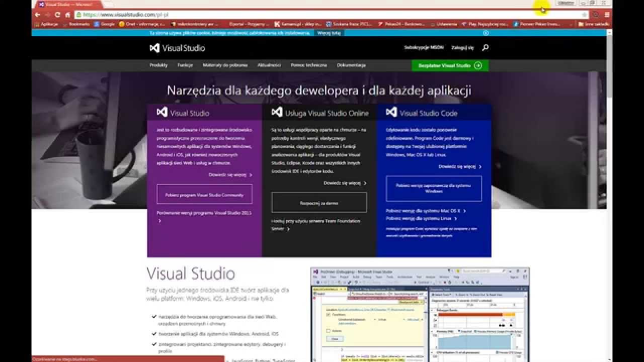Bookmark this page with the star icon

(584, 15)
